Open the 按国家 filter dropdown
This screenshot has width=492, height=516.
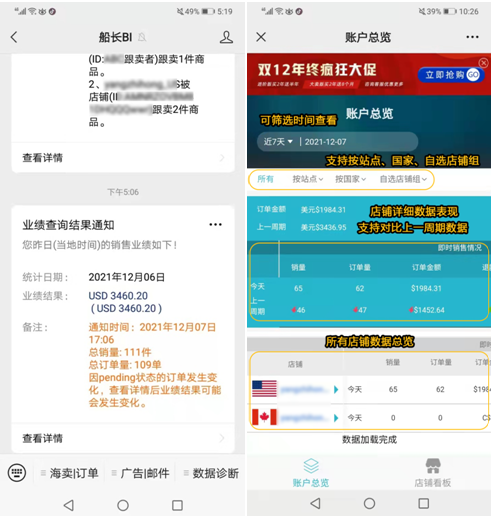[x=350, y=179]
